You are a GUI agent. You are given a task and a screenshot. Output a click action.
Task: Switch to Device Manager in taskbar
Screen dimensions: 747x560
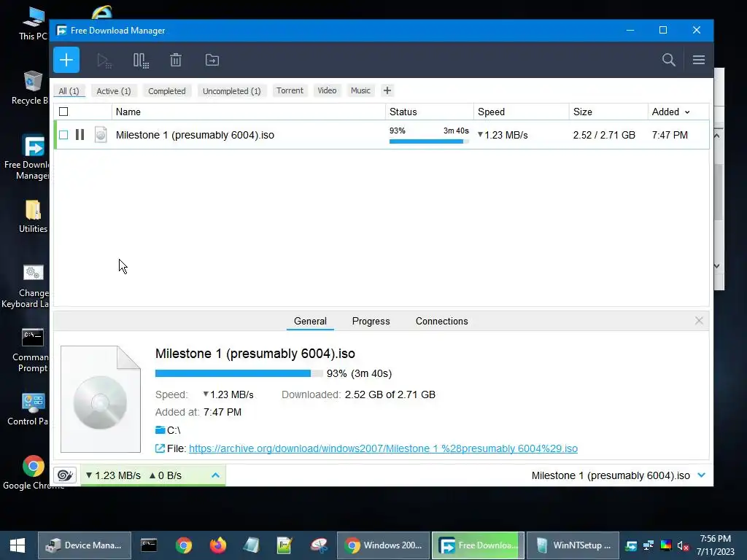[x=85, y=545]
